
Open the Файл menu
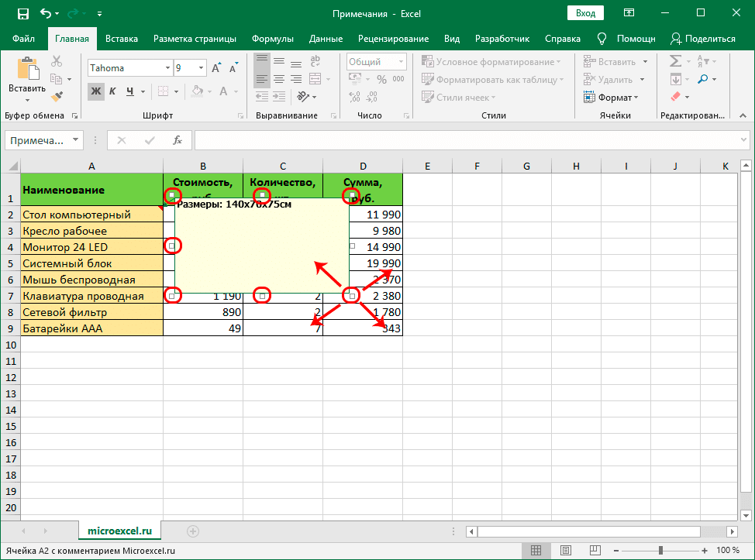[x=23, y=39]
